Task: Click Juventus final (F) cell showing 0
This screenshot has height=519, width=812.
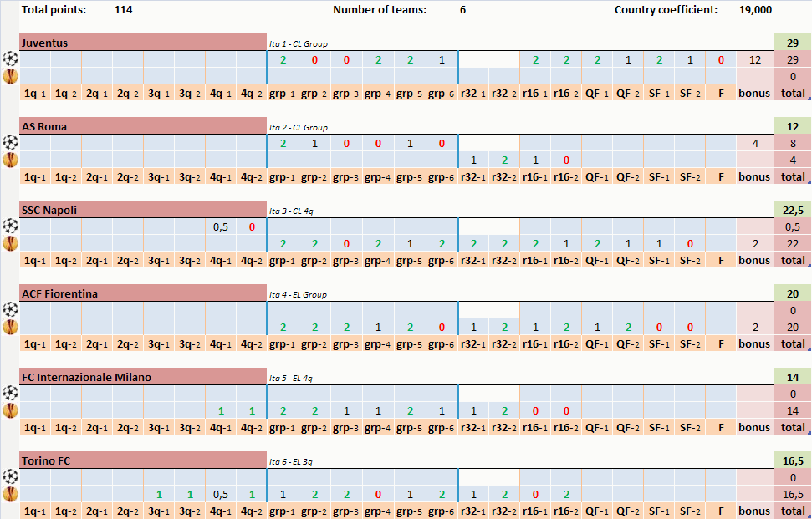Action: point(721,59)
